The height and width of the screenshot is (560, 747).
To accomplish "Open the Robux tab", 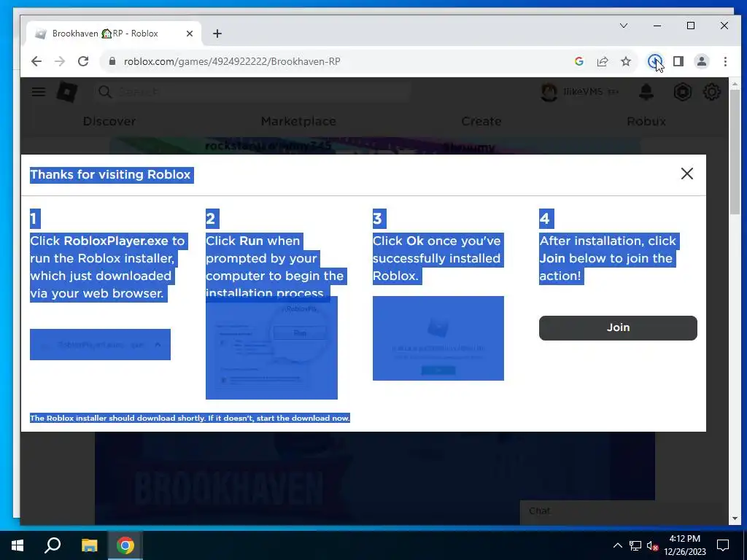I will pos(646,122).
